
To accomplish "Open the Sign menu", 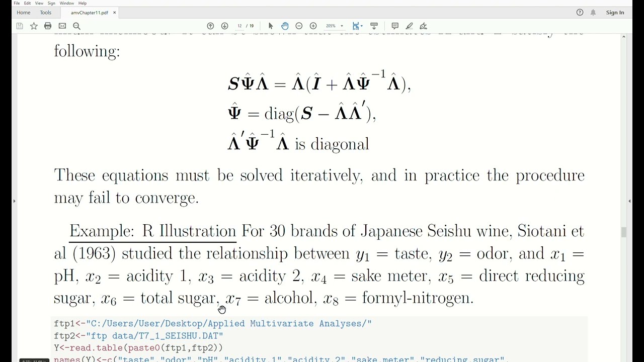I will 51,3.
